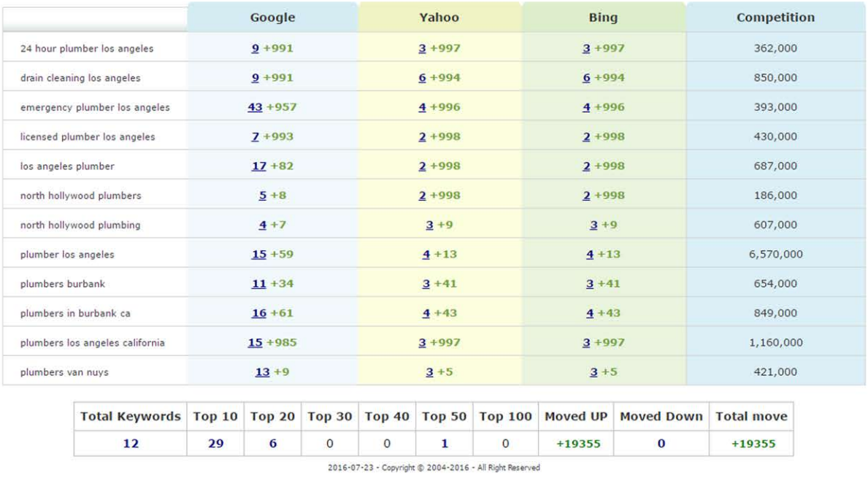Click Bing rank 3 for north hollywood plumbing
Viewport: 868px width, 478px height.
pyautogui.click(x=594, y=225)
